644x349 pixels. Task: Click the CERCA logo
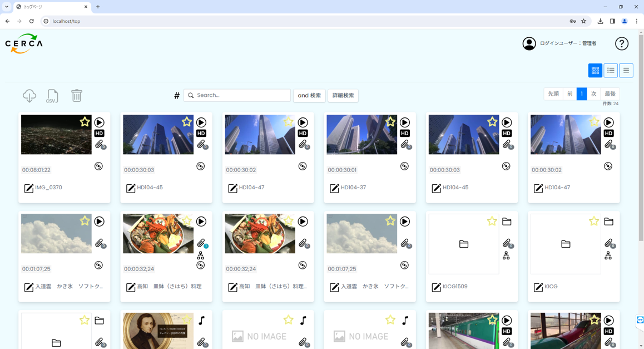[24, 43]
